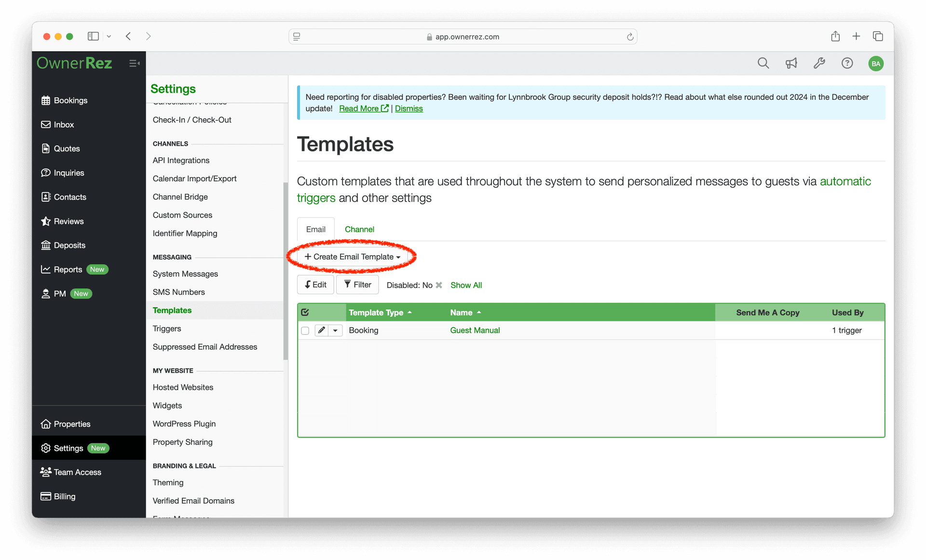Select the Email tab

pos(315,229)
